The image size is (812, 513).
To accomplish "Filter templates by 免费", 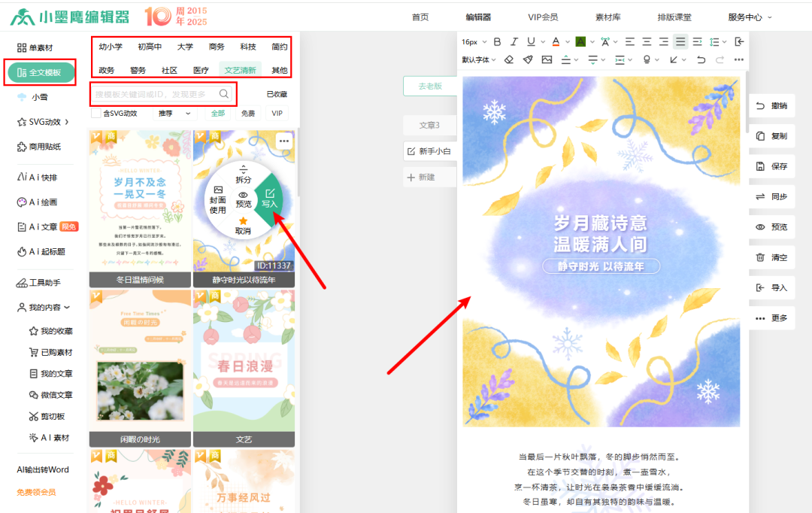I will 247,114.
